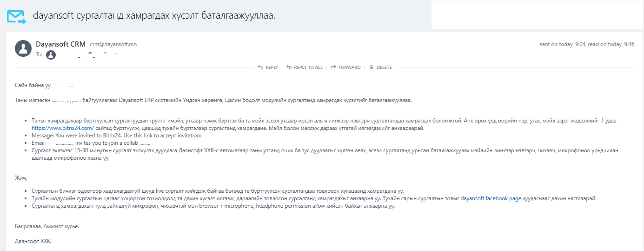Reply to this email
The height and width of the screenshot is (251, 644).
coord(268,67)
